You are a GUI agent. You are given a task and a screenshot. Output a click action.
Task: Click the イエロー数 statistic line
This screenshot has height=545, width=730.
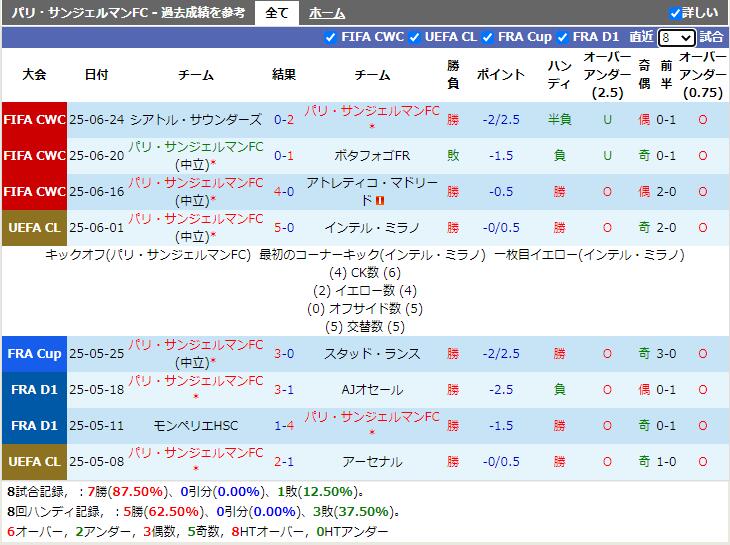pyautogui.click(x=365, y=291)
